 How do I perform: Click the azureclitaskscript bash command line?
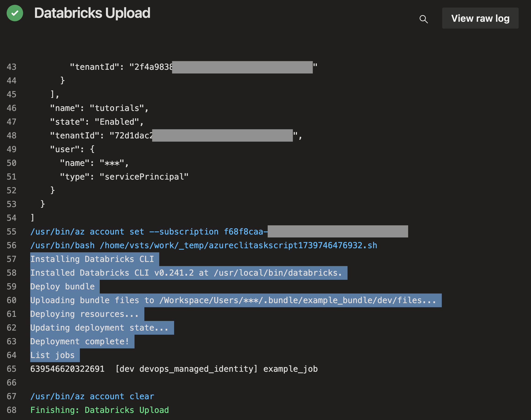[x=203, y=245]
